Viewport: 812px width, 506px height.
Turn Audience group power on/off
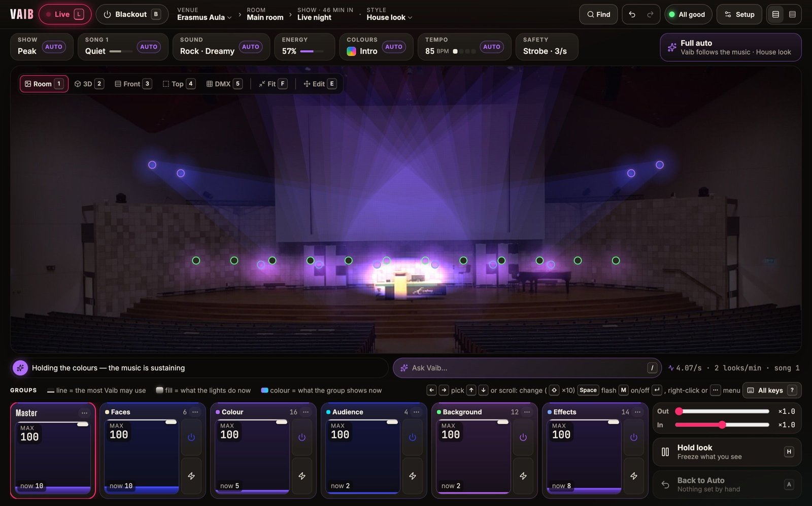click(413, 437)
